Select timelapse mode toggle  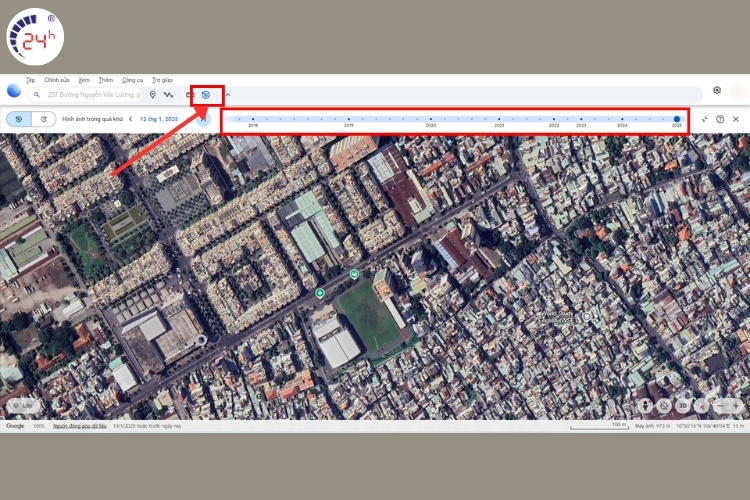[x=44, y=119]
